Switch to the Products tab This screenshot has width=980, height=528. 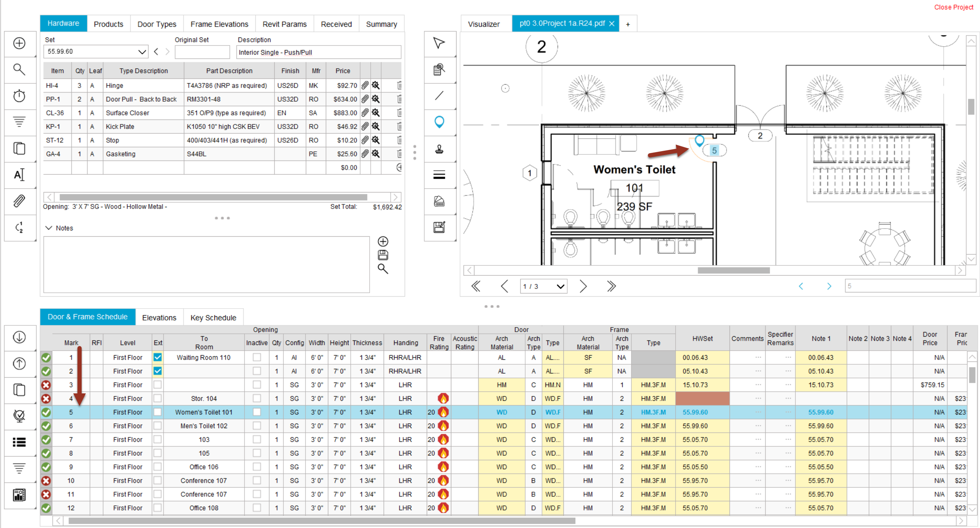(108, 24)
